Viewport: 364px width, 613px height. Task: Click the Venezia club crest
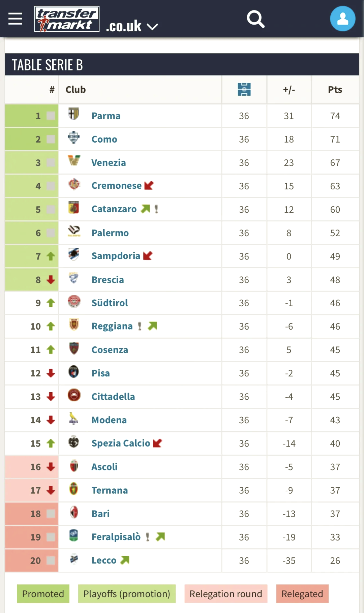[74, 160]
